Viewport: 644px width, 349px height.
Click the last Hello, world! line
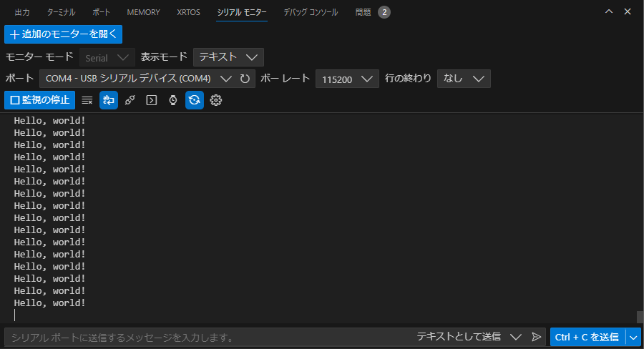[x=49, y=303]
